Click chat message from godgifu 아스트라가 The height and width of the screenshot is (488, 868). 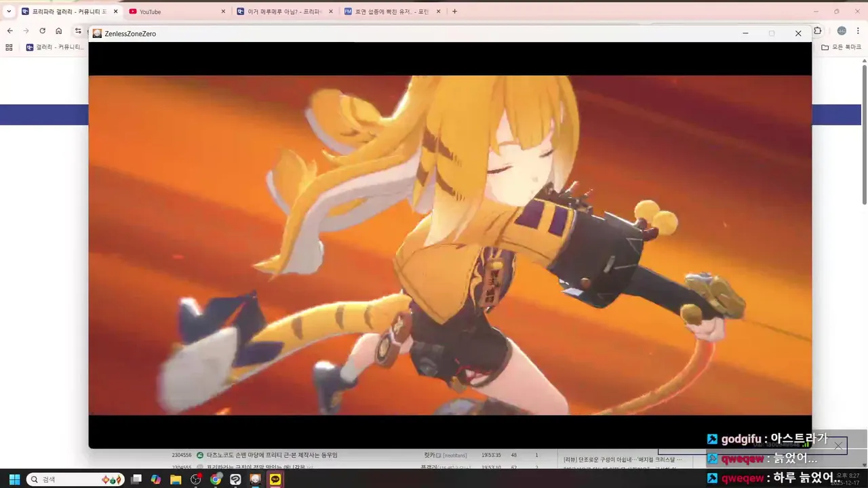(x=768, y=439)
